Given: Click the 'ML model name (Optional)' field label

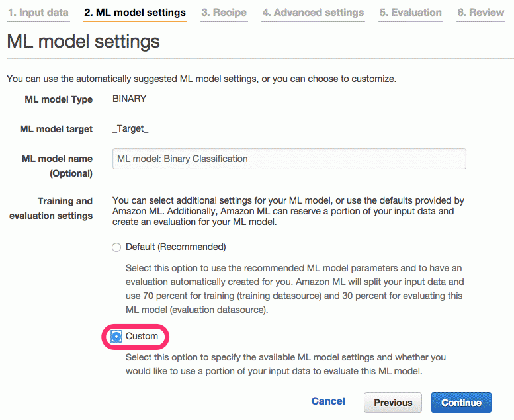Looking at the screenshot, I should [58, 166].
